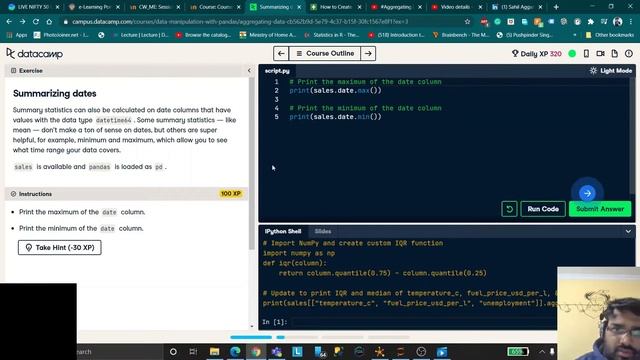This screenshot has height=360, width=640.
Task: Go to browser home page icon
Action: coord(49,21)
